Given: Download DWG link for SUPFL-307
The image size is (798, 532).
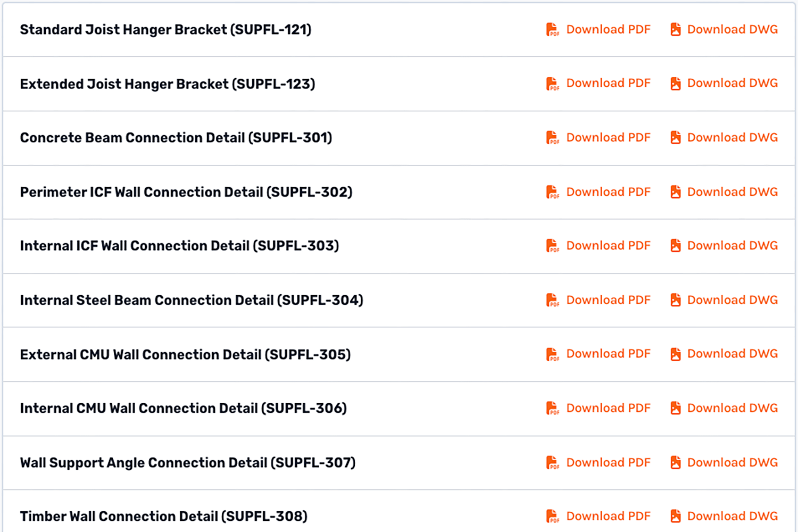Looking at the screenshot, I should [732, 463].
